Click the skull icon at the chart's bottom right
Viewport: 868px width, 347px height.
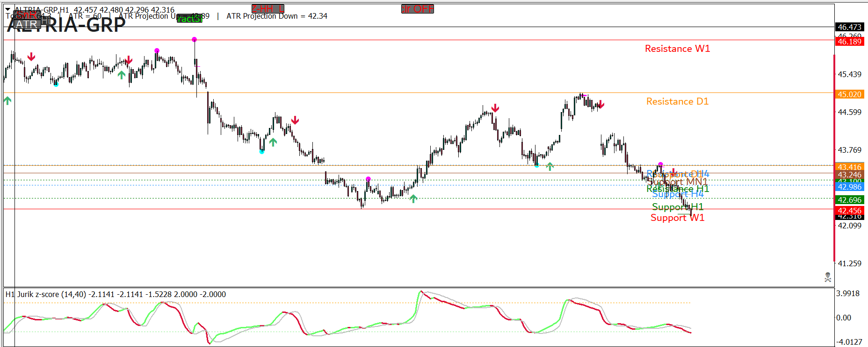[828, 277]
